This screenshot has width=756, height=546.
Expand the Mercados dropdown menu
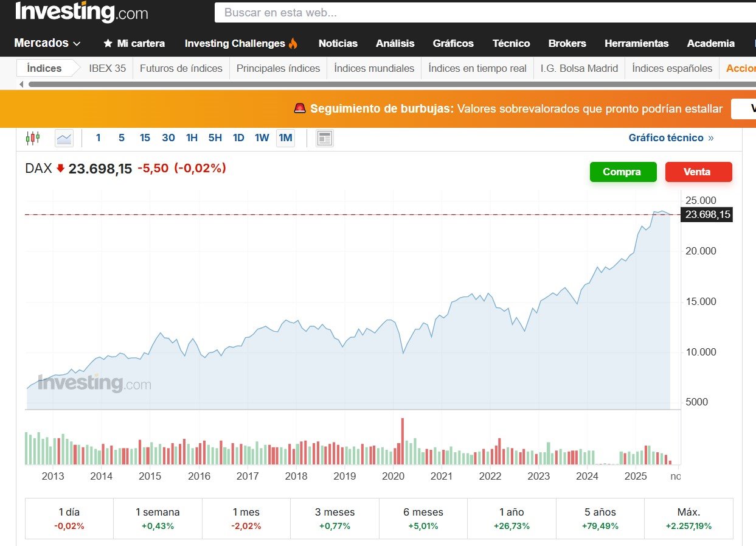pyautogui.click(x=47, y=43)
